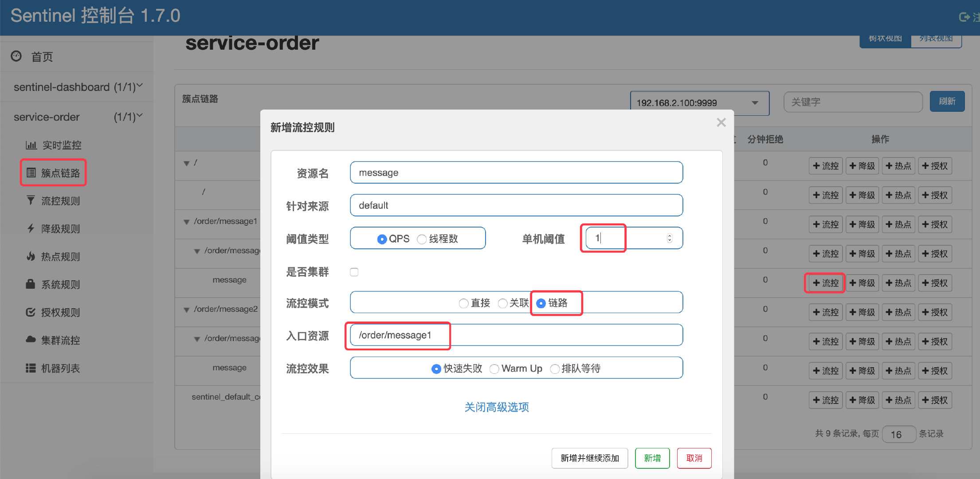
Task: Close the 新增流控规则 dialog
Action: [x=721, y=122]
